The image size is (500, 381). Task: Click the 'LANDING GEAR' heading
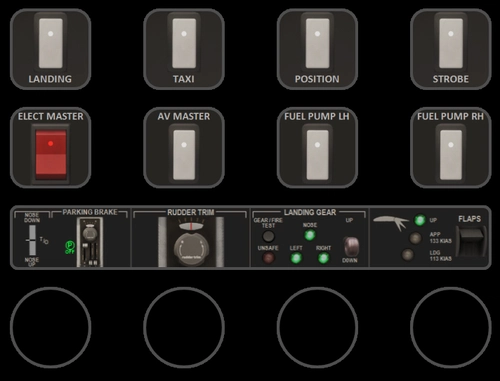(x=310, y=212)
